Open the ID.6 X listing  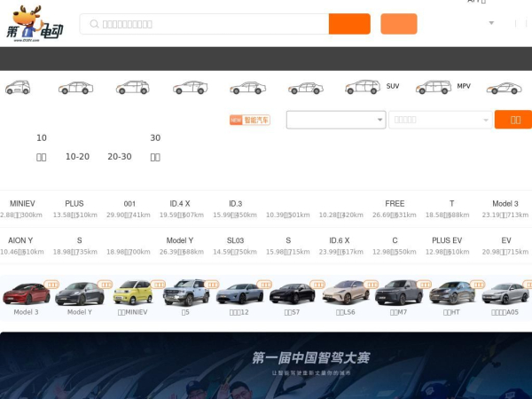click(341, 246)
